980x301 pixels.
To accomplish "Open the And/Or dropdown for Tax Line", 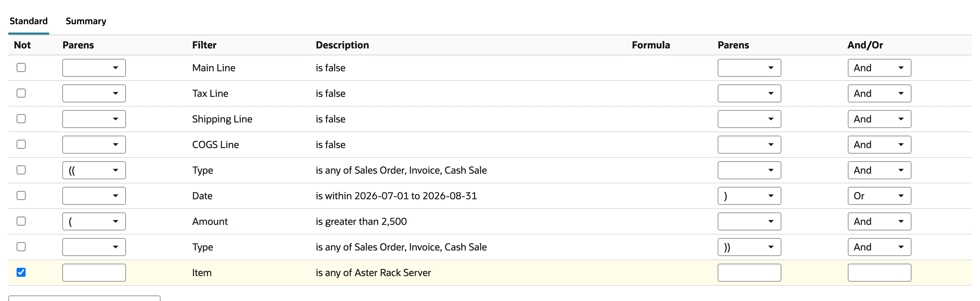I will [879, 93].
